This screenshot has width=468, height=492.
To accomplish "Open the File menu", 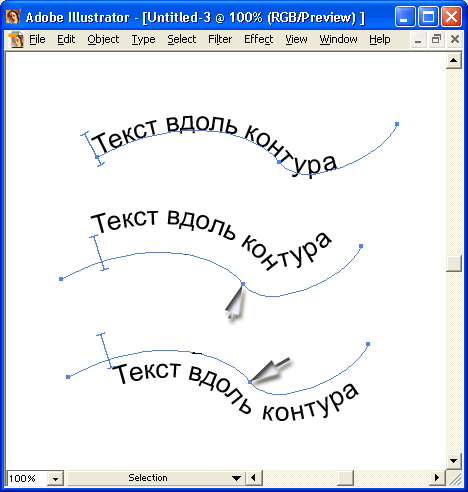I will tap(37, 39).
